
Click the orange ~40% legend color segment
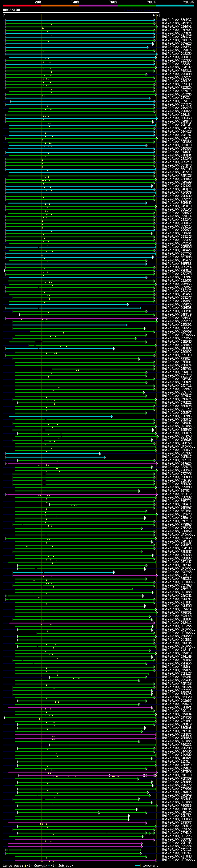pyautogui.click(x=61, y=6)
